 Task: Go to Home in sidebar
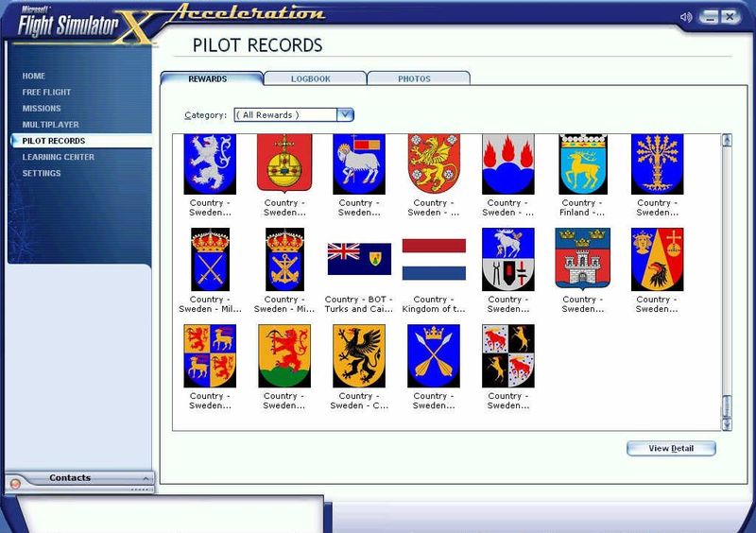(x=34, y=76)
